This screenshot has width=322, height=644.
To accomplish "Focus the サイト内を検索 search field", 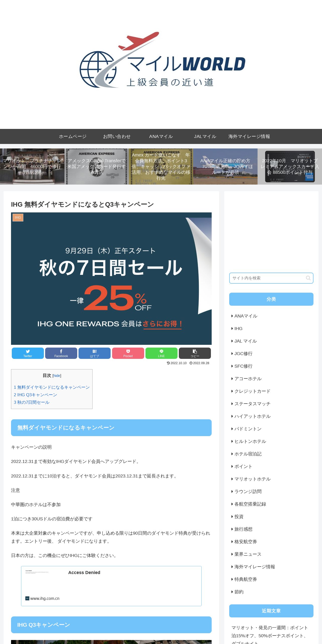I will [271, 278].
